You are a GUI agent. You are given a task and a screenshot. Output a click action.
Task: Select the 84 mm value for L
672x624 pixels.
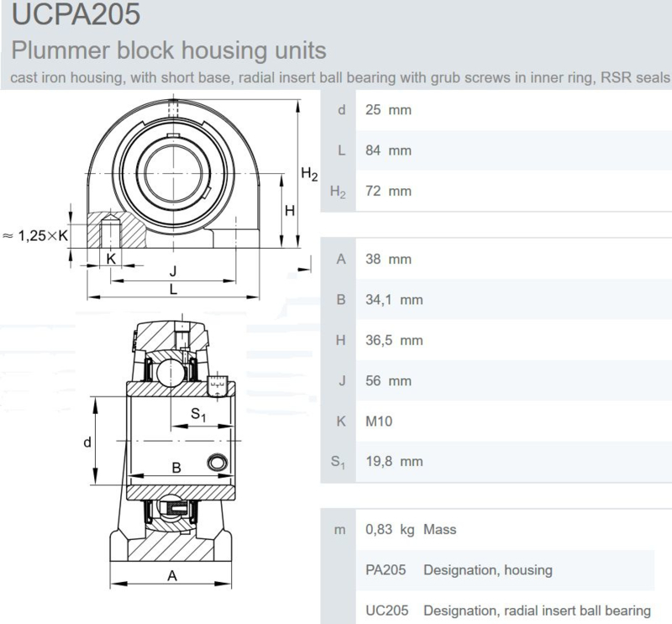coord(388,150)
